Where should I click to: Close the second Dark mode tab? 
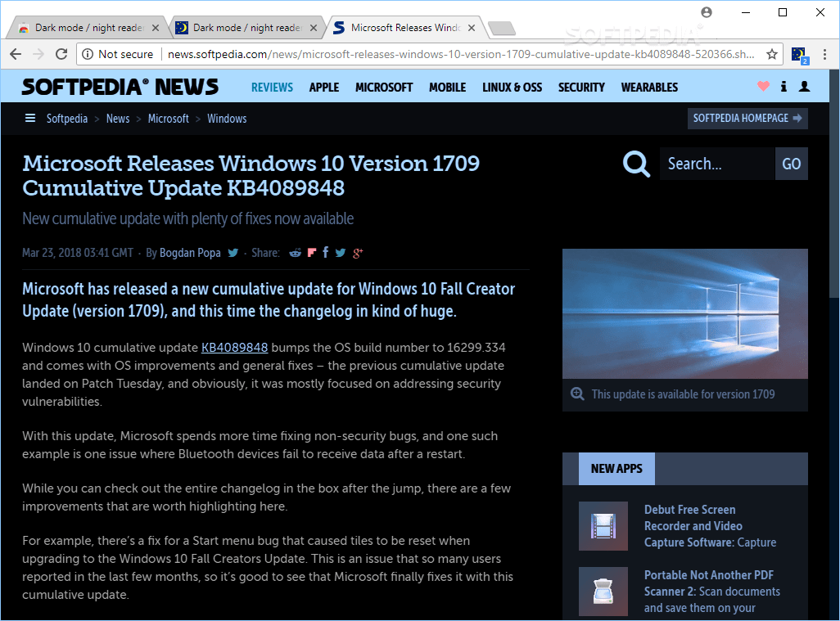click(x=314, y=28)
